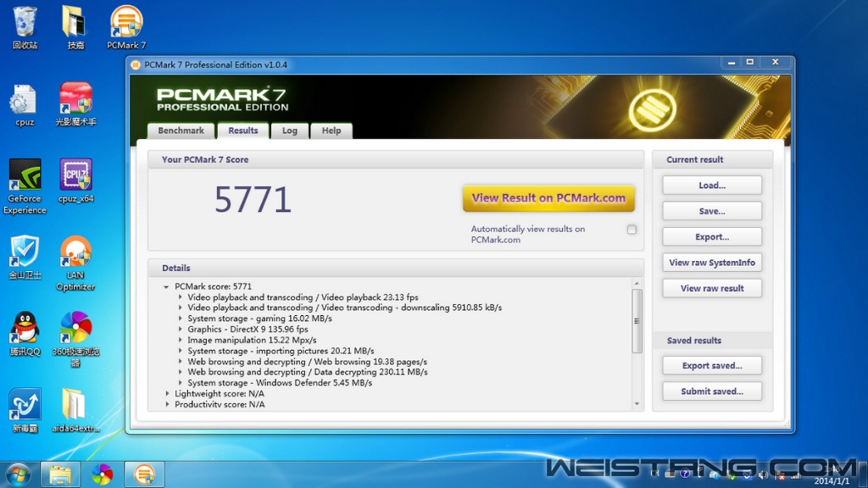The width and height of the screenshot is (868, 488).
Task: Click the PCMark 7 icon in the title bar
Action: 136,64
